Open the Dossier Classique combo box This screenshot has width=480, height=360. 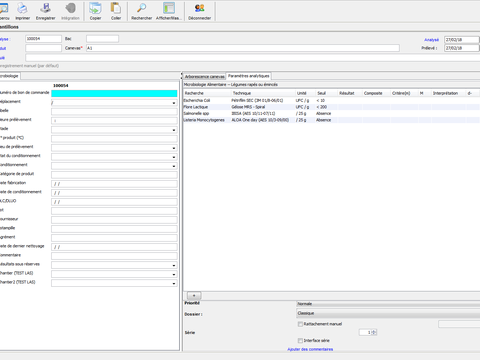(388, 313)
